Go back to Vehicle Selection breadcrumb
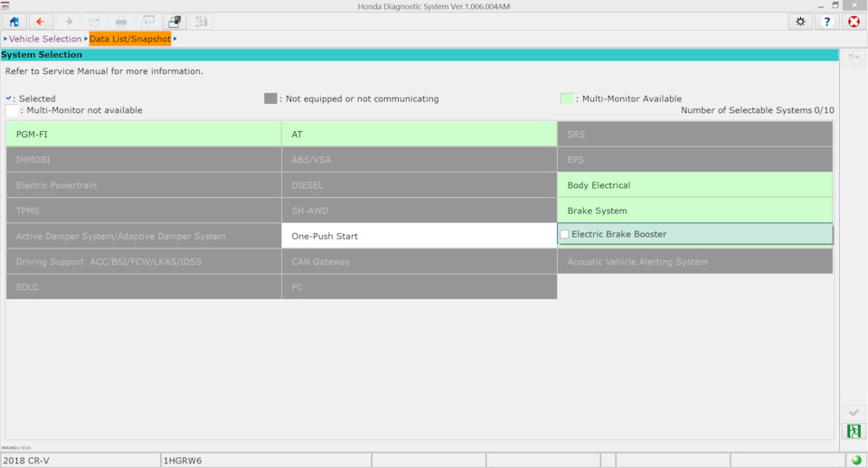This screenshot has height=468, width=868. click(x=45, y=39)
